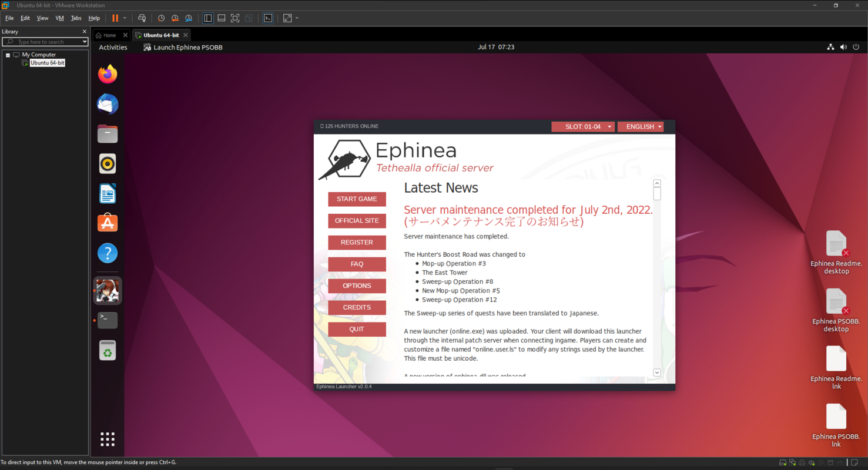Image resolution: width=868 pixels, height=470 pixels.
Task: Open the File menu
Action: tap(9, 18)
